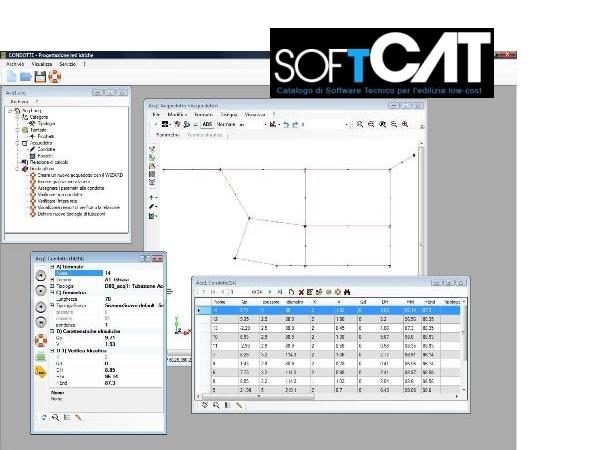Click the zoom window magnifier icon
600x450 pixels.
382,124
